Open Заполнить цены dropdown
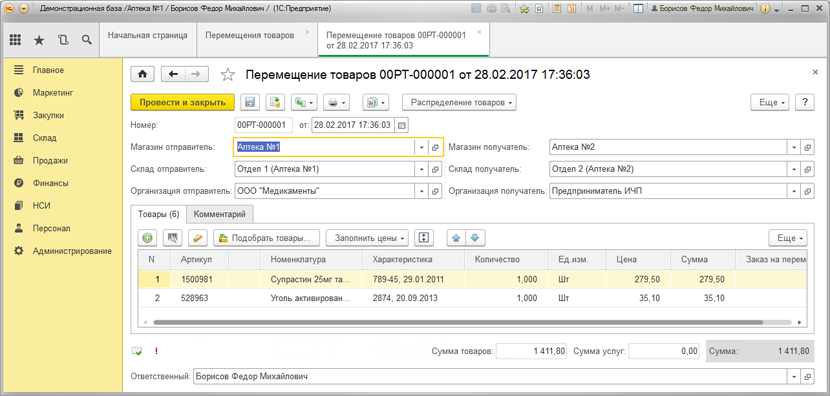830x396 pixels. (x=367, y=238)
